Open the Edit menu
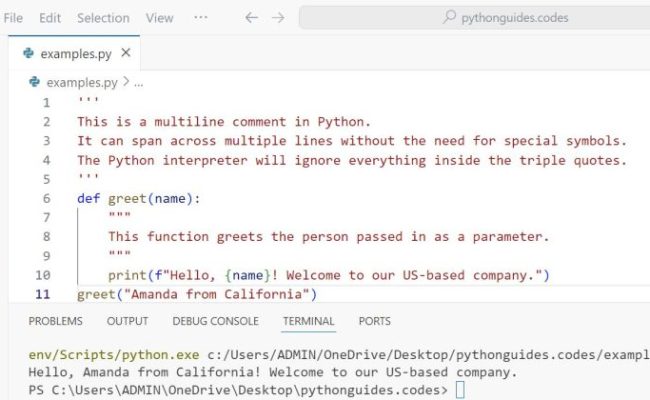 click(x=50, y=18)
